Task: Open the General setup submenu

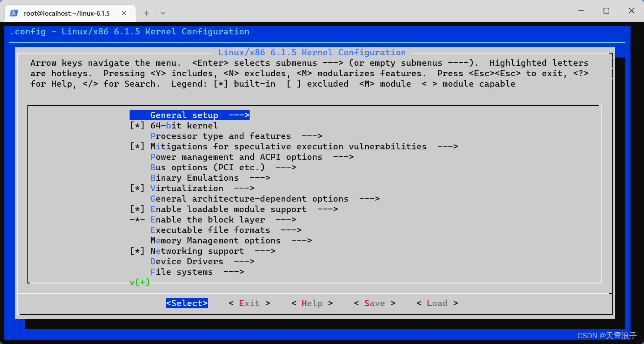Action: (190, 115)
